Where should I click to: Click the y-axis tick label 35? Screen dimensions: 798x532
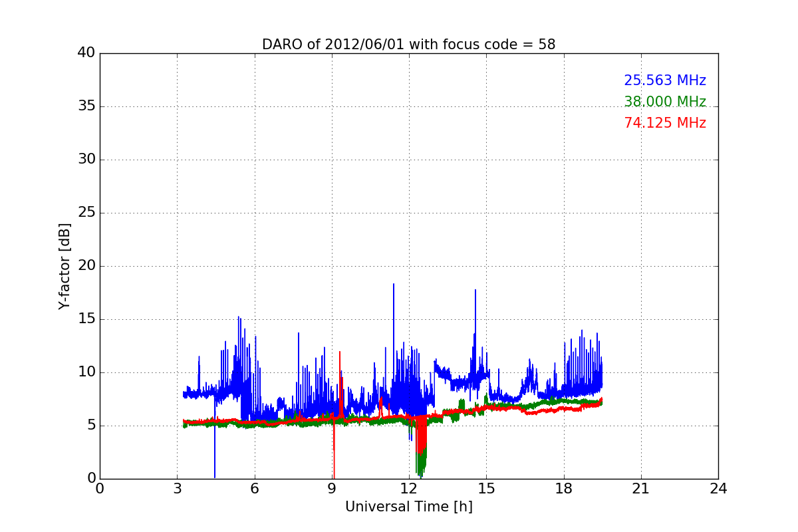tap(86, 106)
